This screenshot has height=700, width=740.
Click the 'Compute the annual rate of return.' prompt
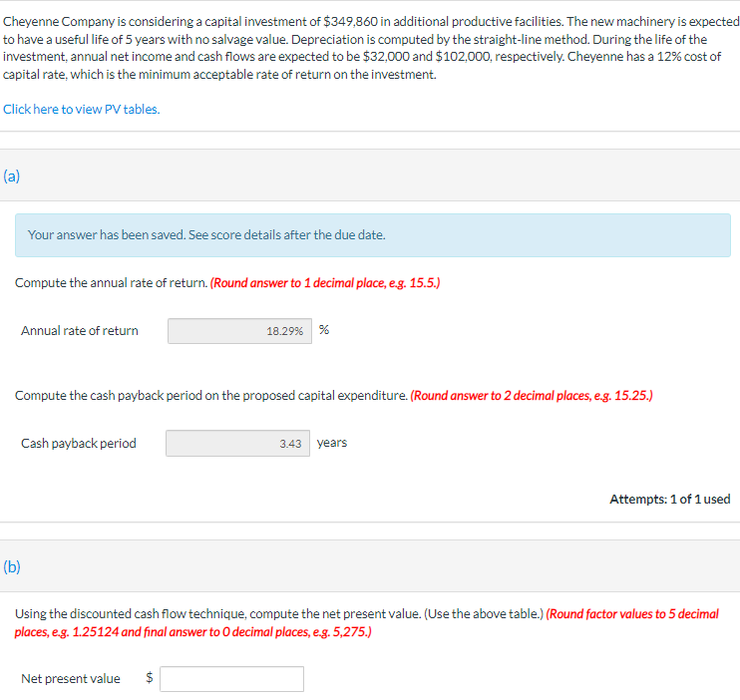tap(112, 283)
